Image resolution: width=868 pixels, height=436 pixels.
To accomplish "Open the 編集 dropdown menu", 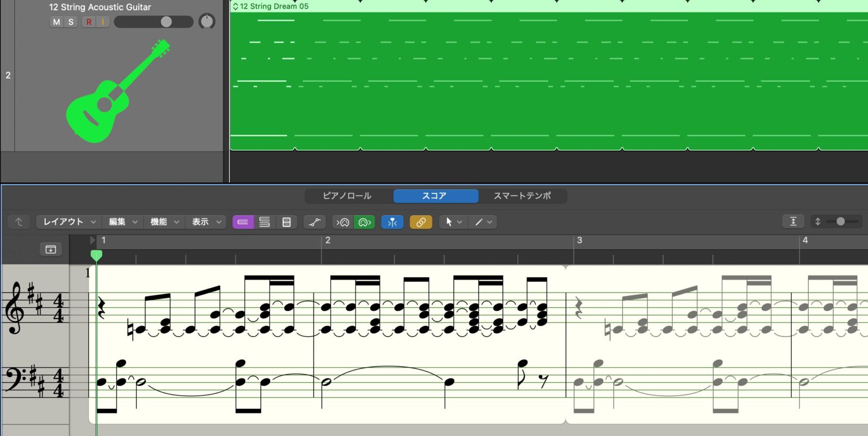I will 123,222.
